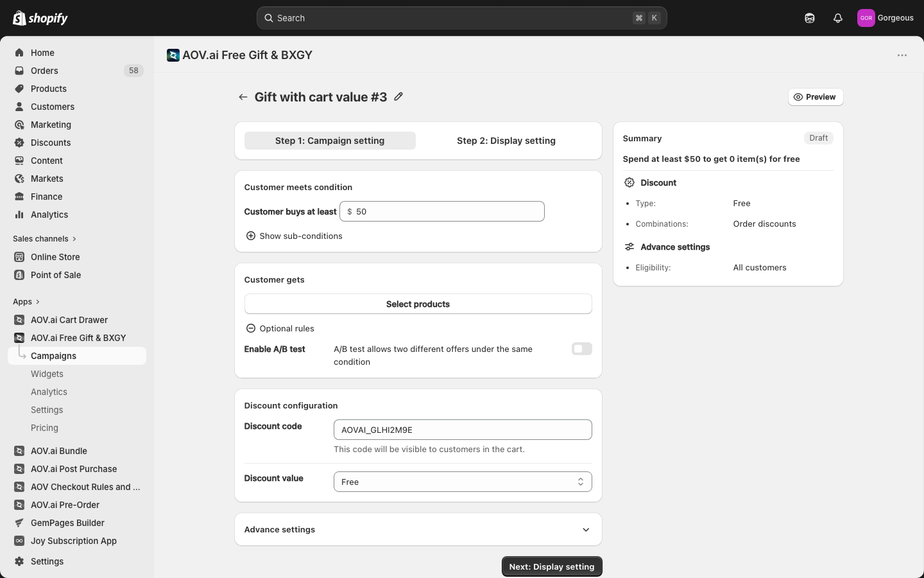Image resolution: width=924 pixels, height=578 pixels.
Task: Expand Sales channels chevron
Action: click(x=74, y=239)
